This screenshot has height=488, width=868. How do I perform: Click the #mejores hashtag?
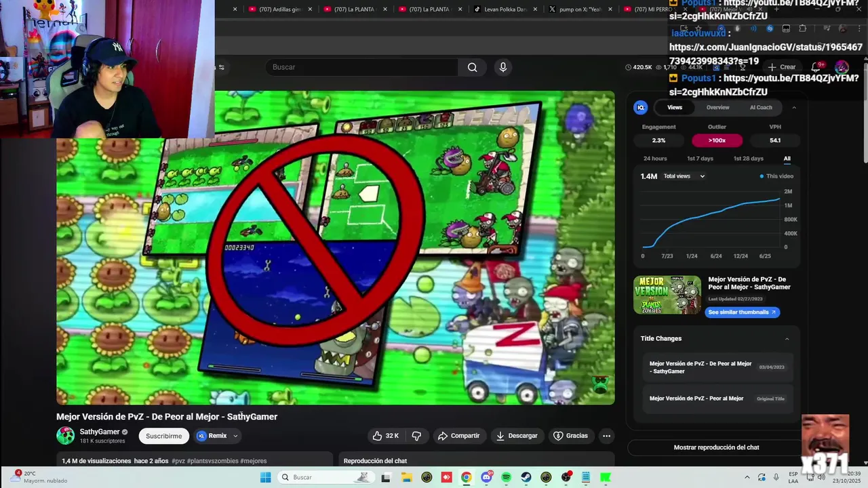point(254,461)
